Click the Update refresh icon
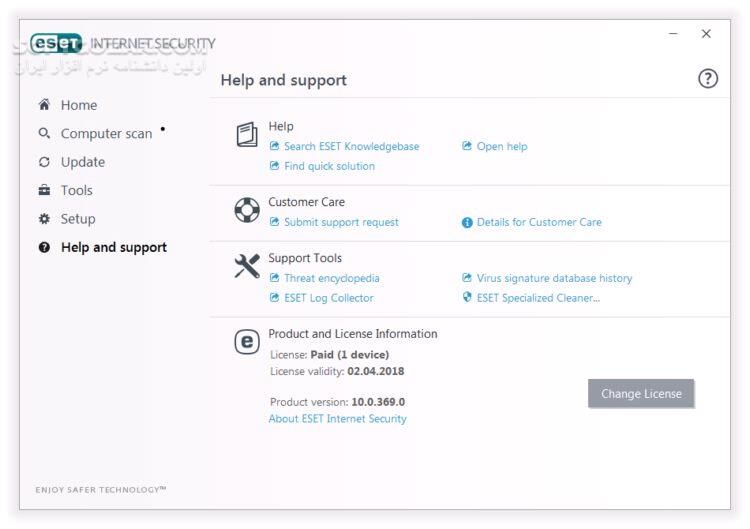This screenshot has width=750, height=529. click(44, 162)
